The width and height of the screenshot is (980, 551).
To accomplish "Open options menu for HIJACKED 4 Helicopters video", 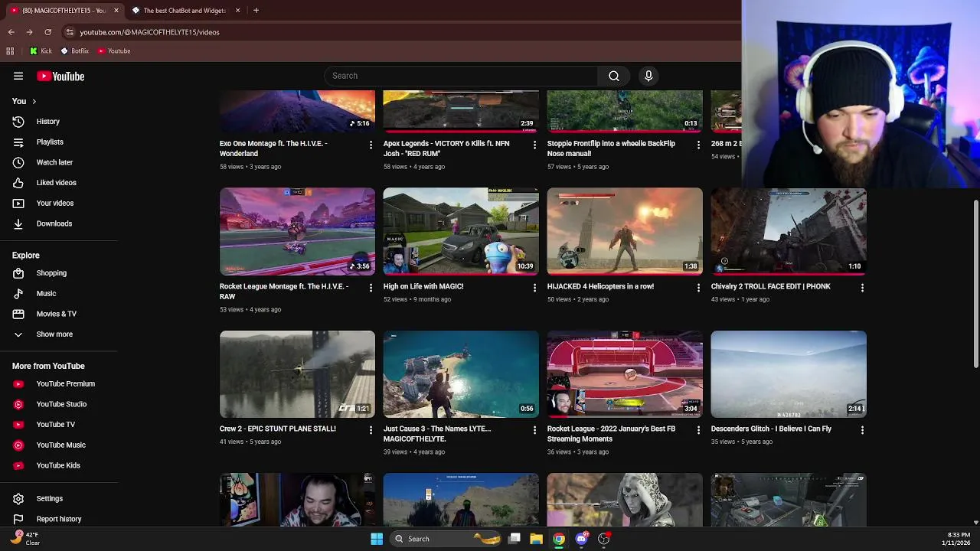I will (698, 288).
